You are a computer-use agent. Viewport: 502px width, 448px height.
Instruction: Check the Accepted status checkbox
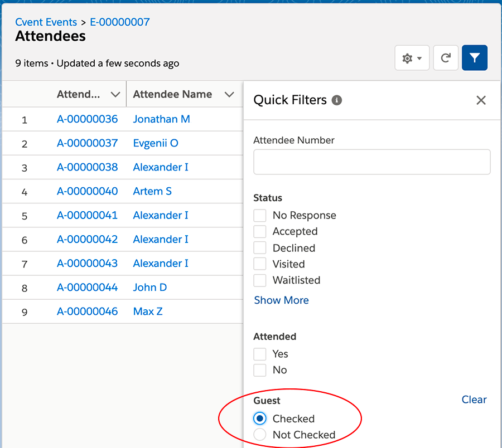coord(260,232)
